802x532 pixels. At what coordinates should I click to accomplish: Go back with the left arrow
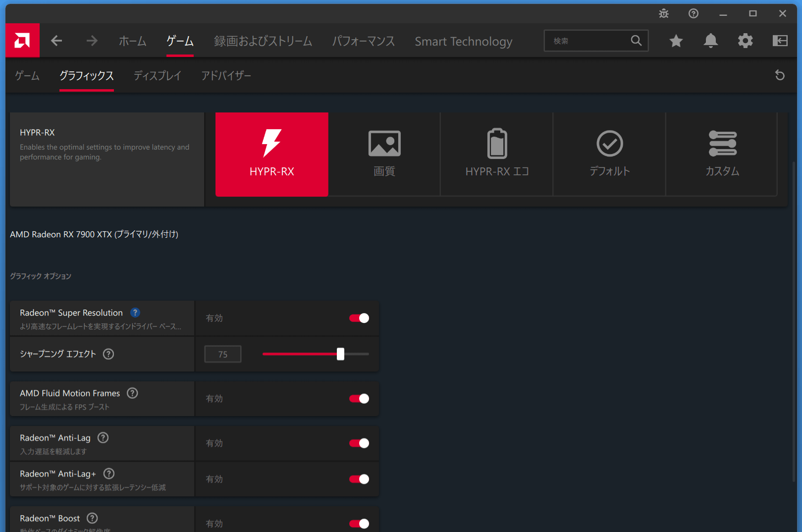tap(56, 41)
